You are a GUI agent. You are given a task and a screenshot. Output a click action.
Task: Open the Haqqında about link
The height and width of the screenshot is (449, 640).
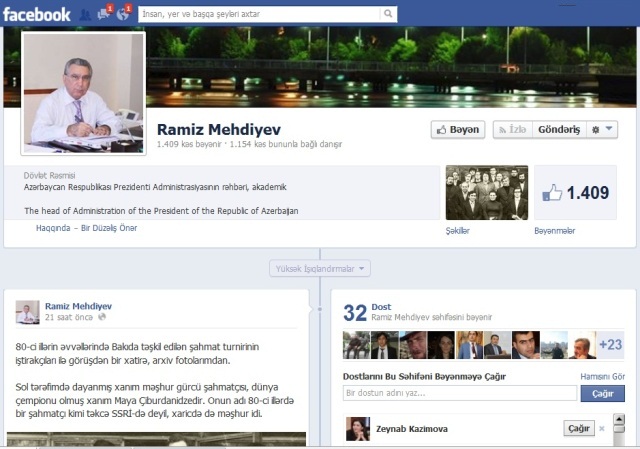(x=52, y=228)
